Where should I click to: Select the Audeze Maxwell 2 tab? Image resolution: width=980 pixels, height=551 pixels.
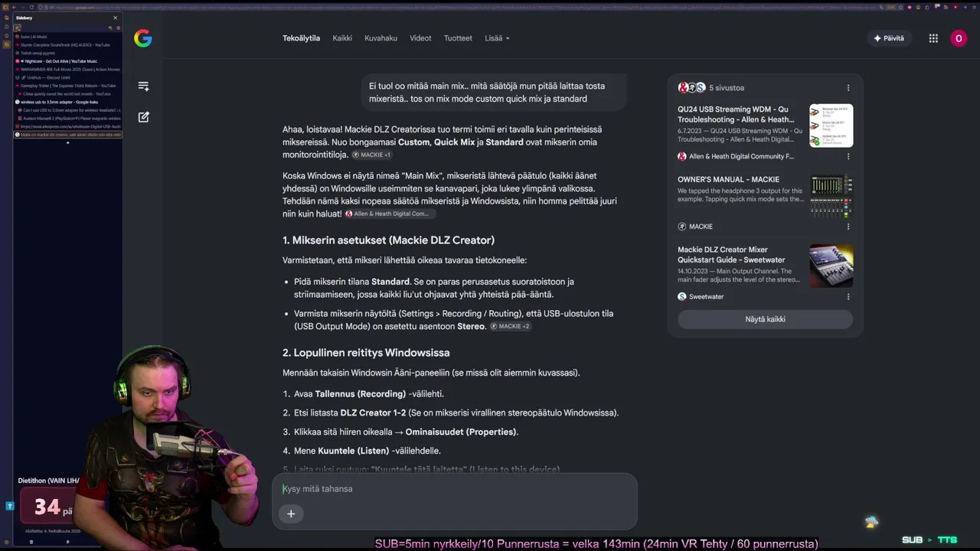[67, 119]
